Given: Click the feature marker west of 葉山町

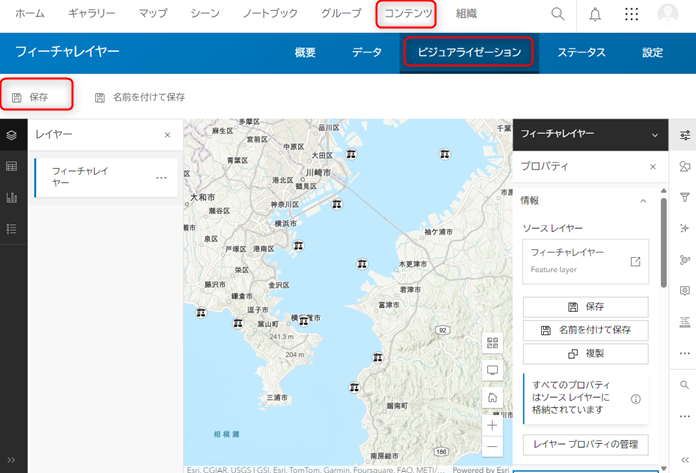Looking at the screenshot, I should pyautogui.click(x=238, y=323).
